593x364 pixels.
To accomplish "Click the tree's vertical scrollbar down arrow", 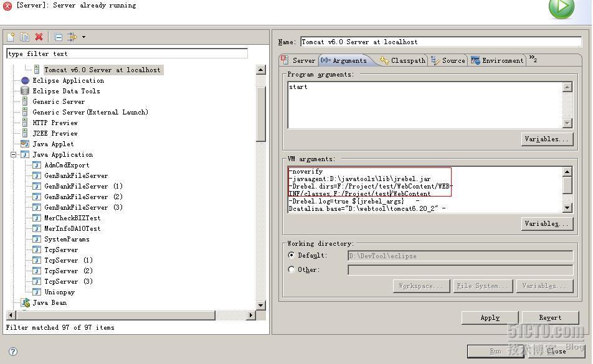I will point(260,305).
